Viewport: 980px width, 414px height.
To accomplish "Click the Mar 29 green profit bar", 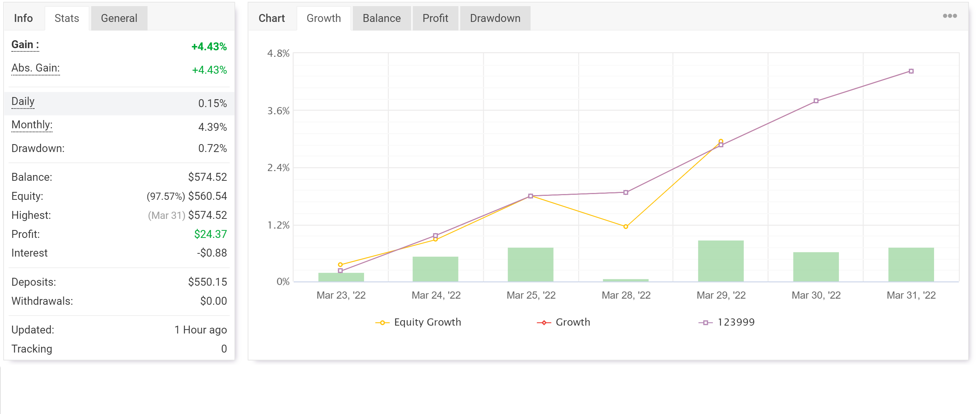I will point(720,261).
